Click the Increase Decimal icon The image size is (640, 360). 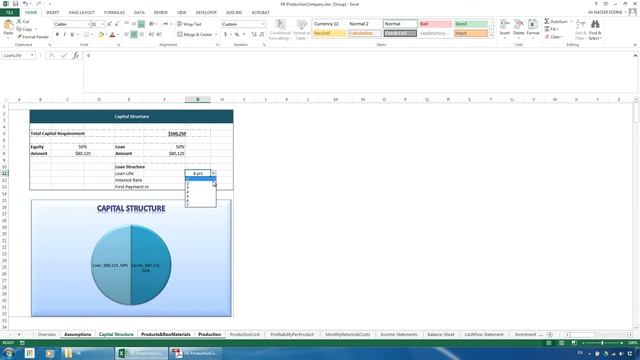coord(254,35)
